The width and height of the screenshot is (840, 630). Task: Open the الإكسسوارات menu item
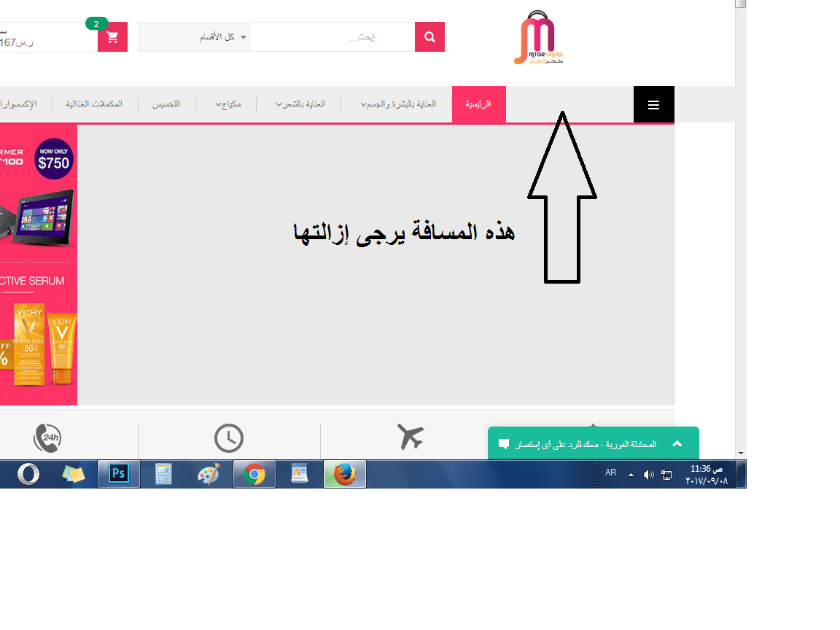[18, 104]
